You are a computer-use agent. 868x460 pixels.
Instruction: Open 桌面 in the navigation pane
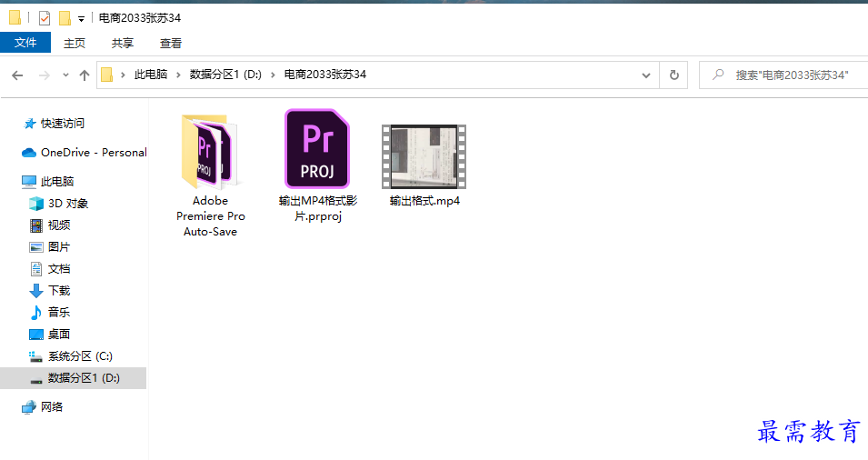tap(59, 334)
